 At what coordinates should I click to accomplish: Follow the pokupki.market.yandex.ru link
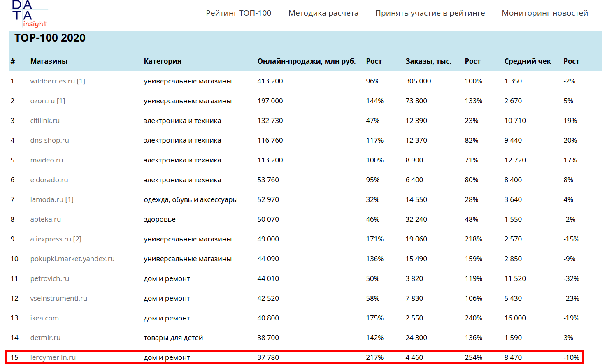[72, 259]
